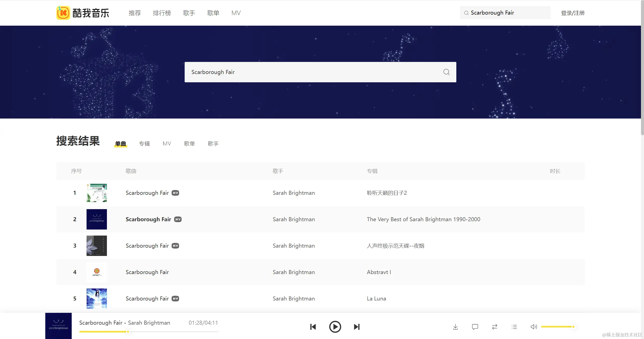
Task: Adjust the volume slider
Action: pyautogui.click(x=557, y=327)
